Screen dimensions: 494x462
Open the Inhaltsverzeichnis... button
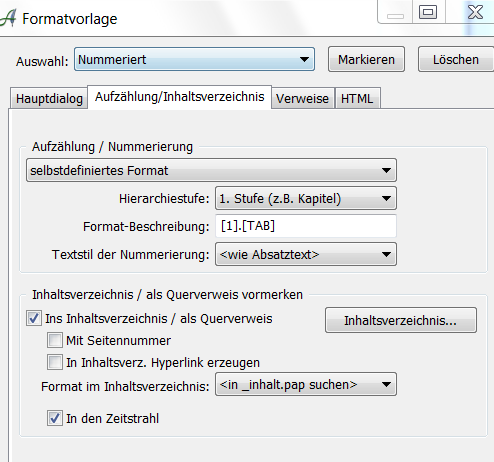[401, 320]
